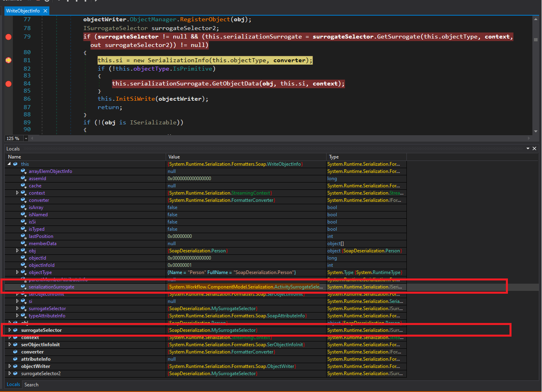Viewport: 542px width, 392px height.
Task: Expand the surrogateSelector2 local
Action: 10,374
